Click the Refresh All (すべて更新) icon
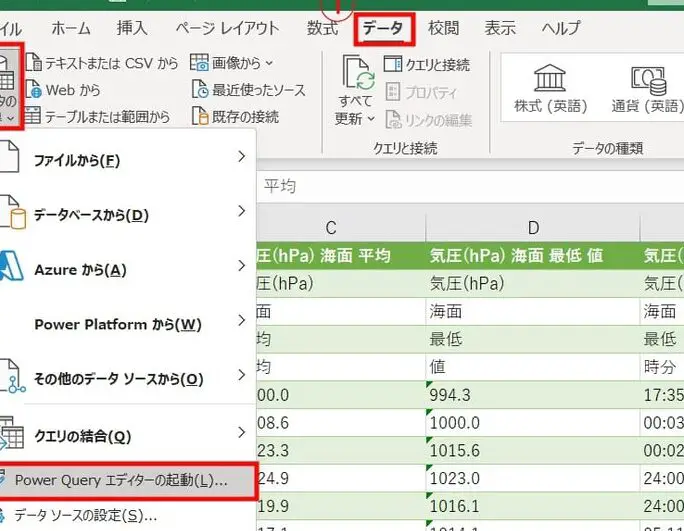 [x=356, y=76]
